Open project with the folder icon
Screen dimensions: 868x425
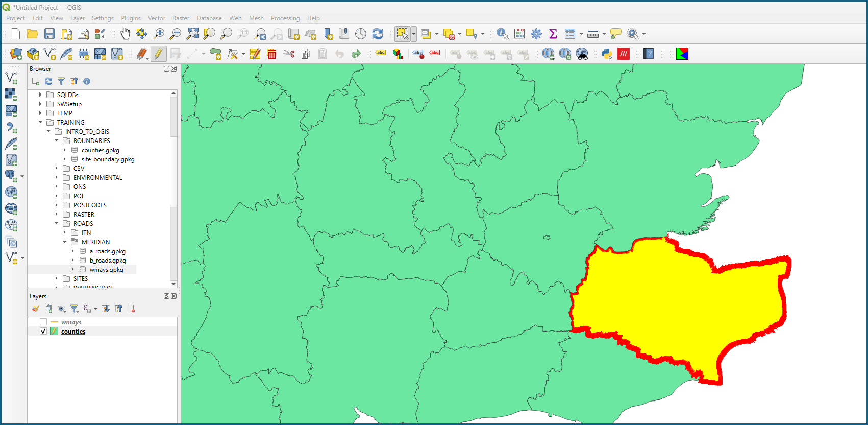[x=33, y=34]
